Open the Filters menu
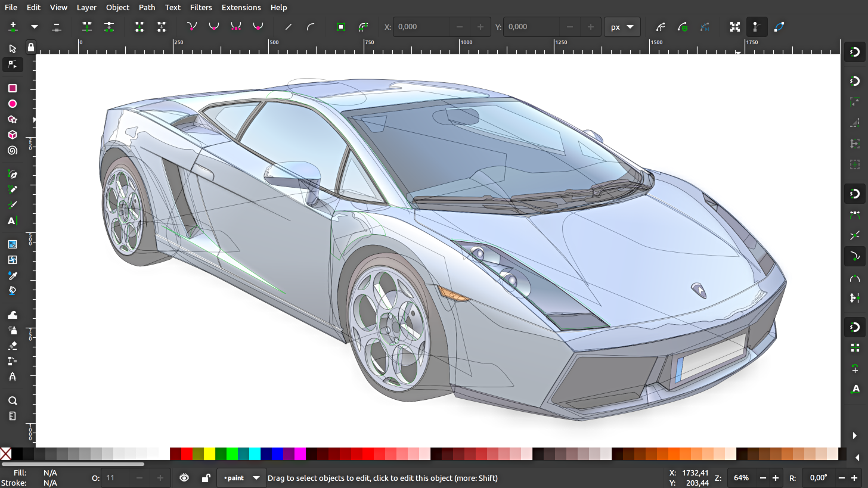Screen dimensions: 868x488 click(201, 7)
